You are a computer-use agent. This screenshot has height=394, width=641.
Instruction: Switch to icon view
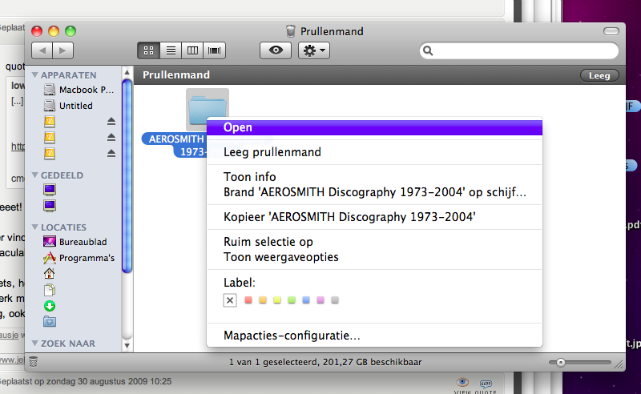tap(148, 51)
